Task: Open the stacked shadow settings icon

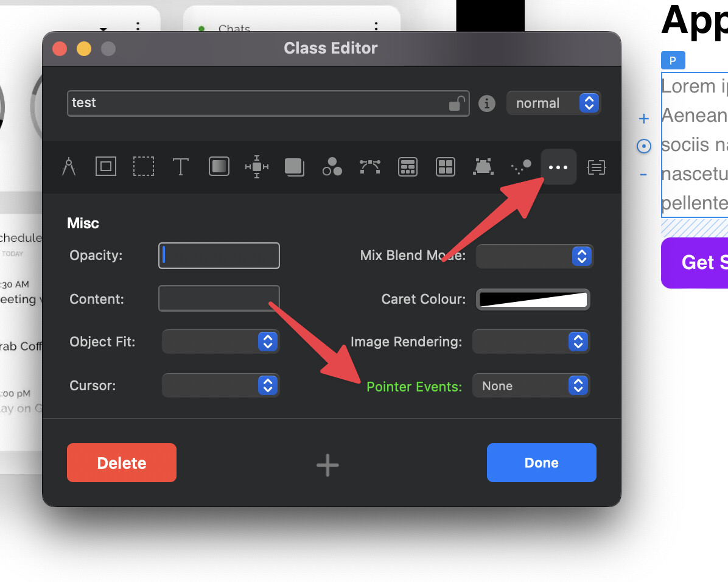Action: pos(295,166)
